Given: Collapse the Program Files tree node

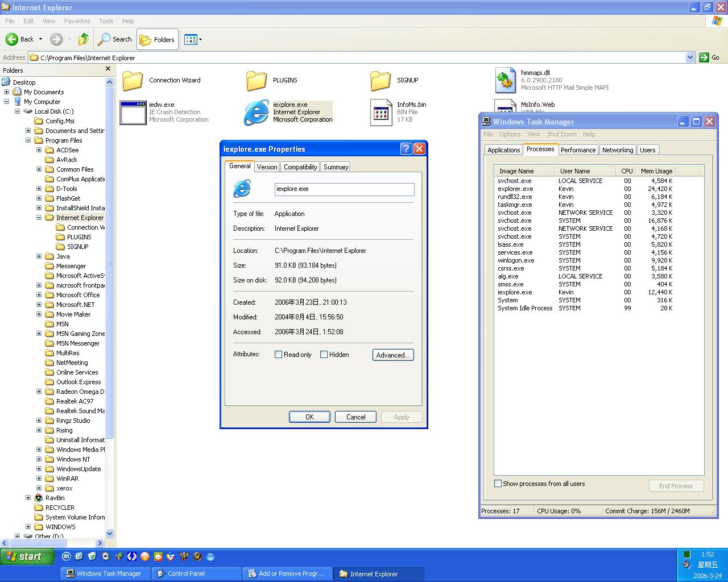Looking at the screenshot, I should [28, 140].
